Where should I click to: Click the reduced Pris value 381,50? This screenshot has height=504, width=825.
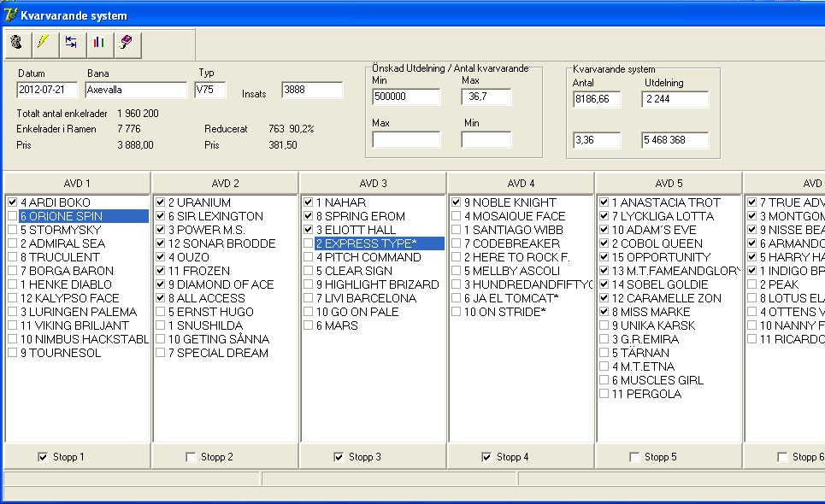click(x=282, y=144)
